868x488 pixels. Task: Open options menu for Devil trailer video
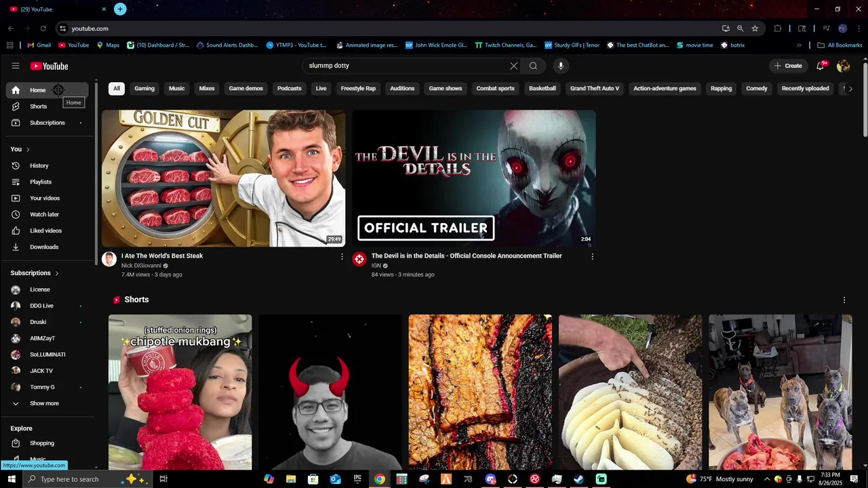592,257
